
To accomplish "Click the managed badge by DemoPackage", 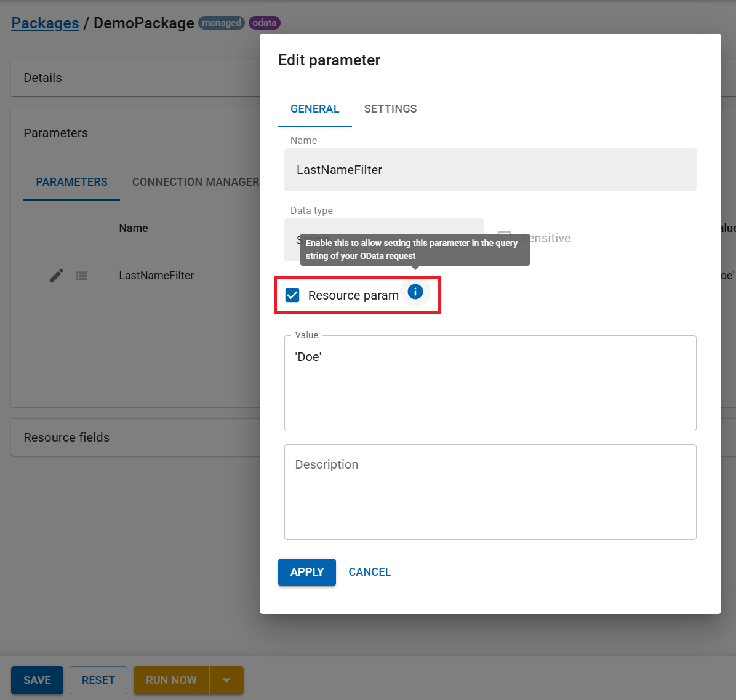I will coord(222,23).
